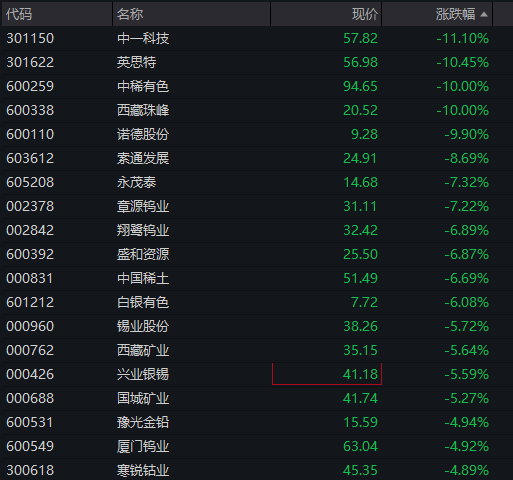Image resolution: width=513 pixels, height=480 pixels.
Task: Click price 63.04 of 厦门钨业
Action: click(x=360, y=446)
